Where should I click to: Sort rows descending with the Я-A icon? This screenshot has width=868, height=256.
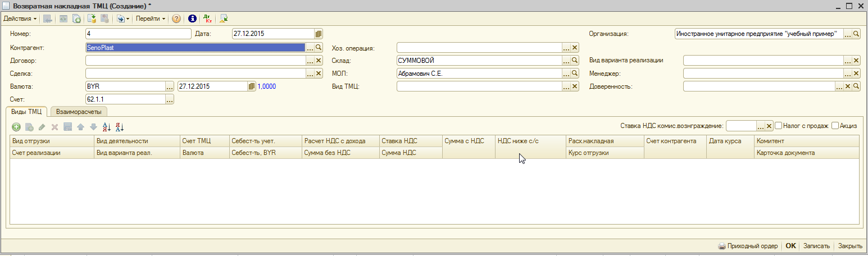click(x=119, y=127)
